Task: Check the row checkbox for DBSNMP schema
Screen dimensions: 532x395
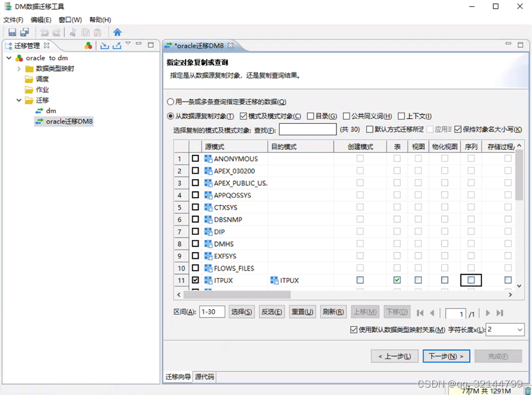Action: pos(195,219)
